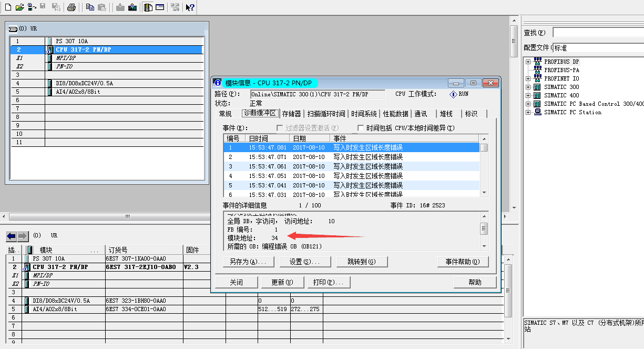Expand the PROFINET IO catalog node
The image size is (644, 349).
[528, 78]
